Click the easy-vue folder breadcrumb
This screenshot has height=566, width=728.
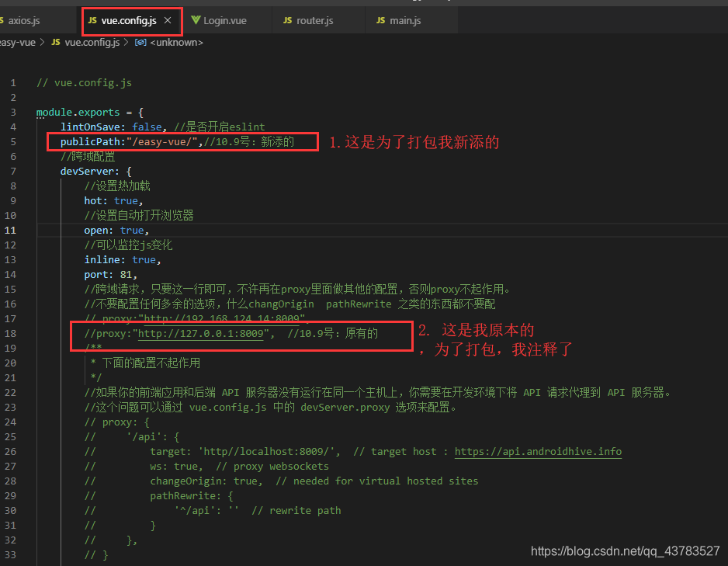point(18,42)
